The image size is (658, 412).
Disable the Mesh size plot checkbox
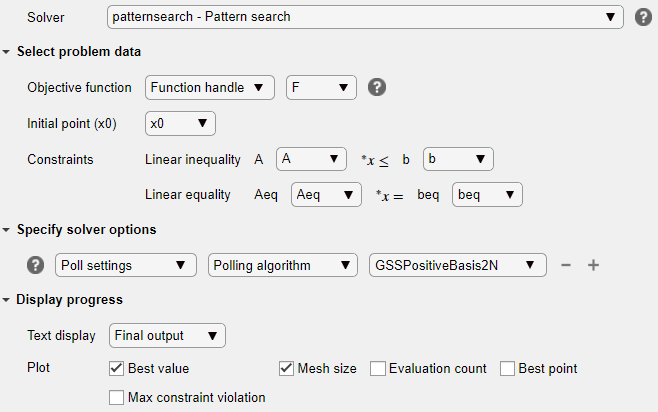pos(286,368)
